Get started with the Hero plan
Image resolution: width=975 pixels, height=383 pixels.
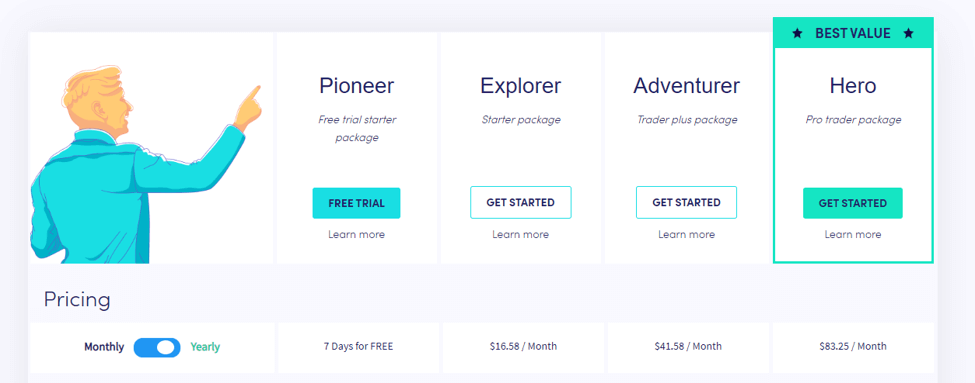(x=853, y=203)
